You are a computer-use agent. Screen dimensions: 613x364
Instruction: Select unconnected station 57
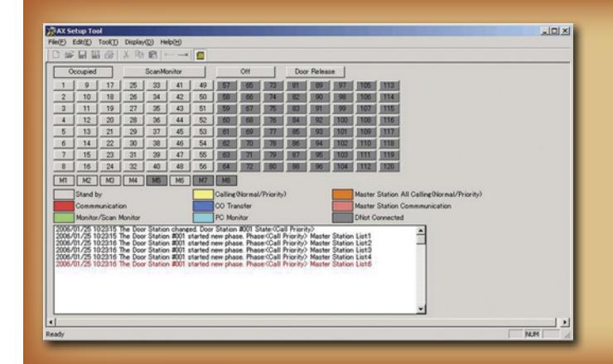pyautogui.click(x=226, y=85)
